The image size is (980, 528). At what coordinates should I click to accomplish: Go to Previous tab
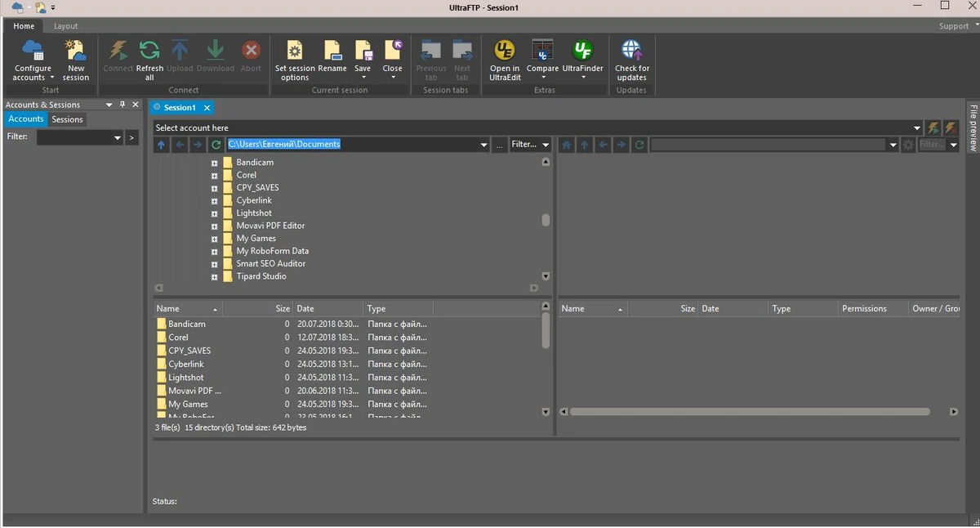pos(431,60)
